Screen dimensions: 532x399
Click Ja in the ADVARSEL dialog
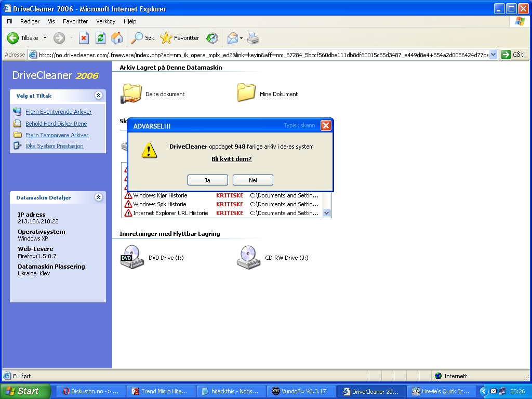click(208, 180)
